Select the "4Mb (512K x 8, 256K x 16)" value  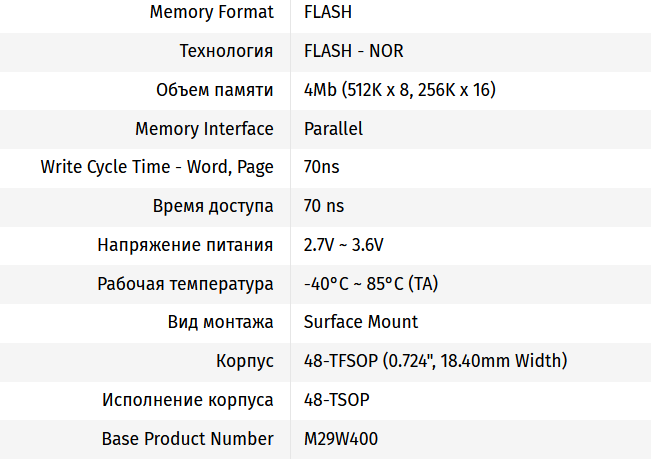coord(399,90)
